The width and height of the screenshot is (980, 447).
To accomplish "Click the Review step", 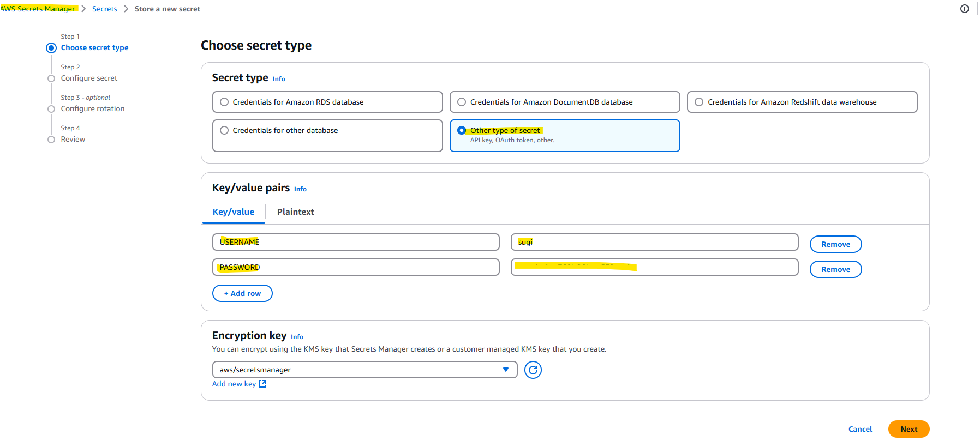I will tap(73, 140).
